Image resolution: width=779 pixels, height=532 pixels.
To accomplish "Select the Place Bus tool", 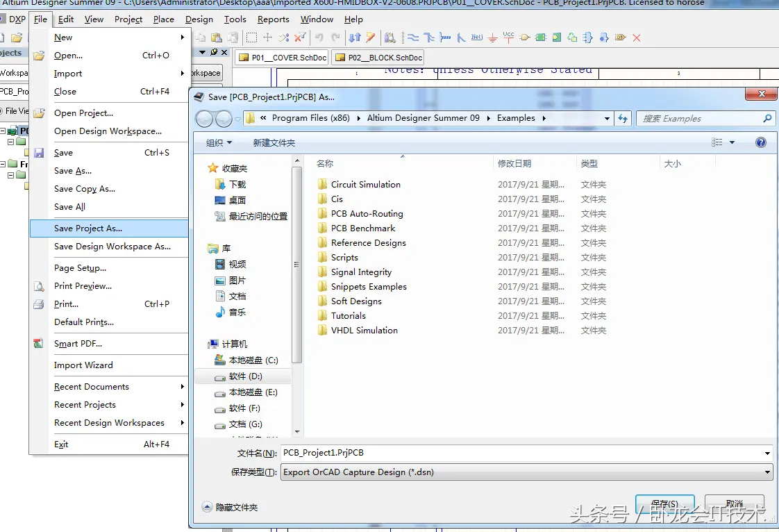I will [x=429, y=38].
